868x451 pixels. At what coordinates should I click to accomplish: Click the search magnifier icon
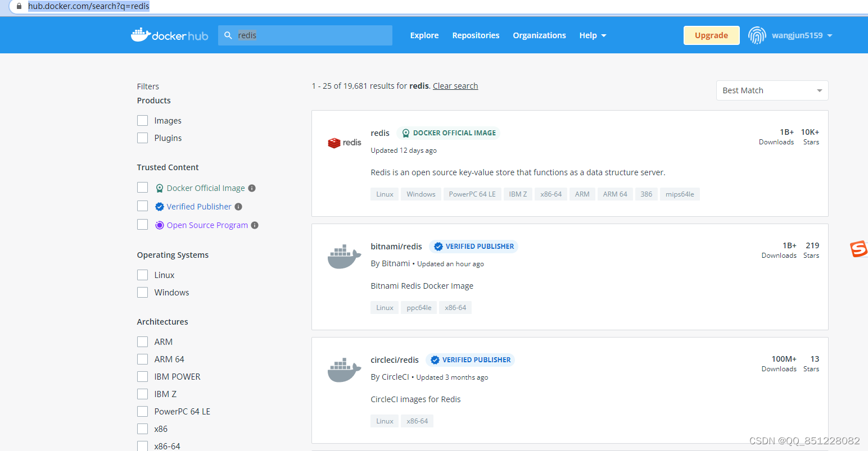point(228,35)
